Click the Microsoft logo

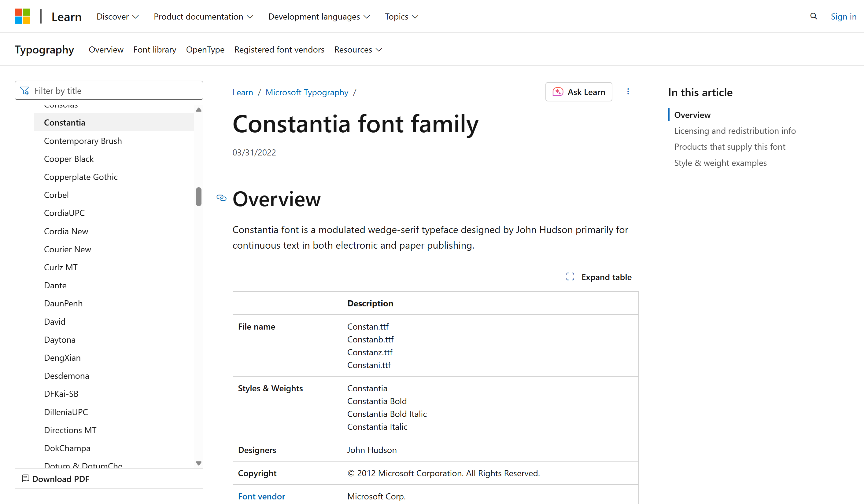point(22,16)
